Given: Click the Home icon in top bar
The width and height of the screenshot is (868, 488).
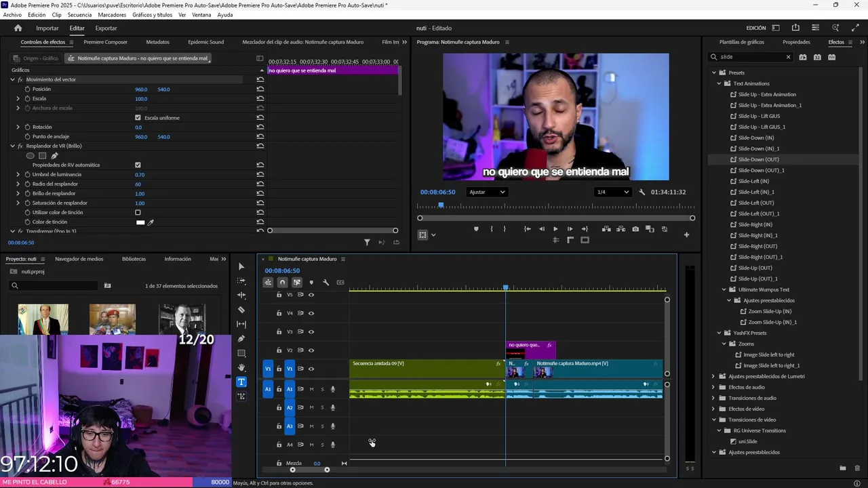Looking at the screenshot, I should (x=18, y=28).
